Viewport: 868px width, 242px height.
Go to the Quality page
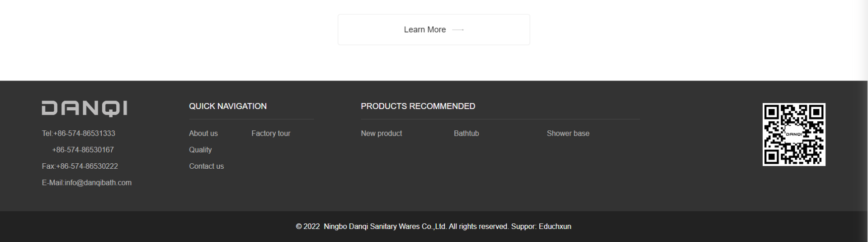pyautogui.click(x=200, y=150)
